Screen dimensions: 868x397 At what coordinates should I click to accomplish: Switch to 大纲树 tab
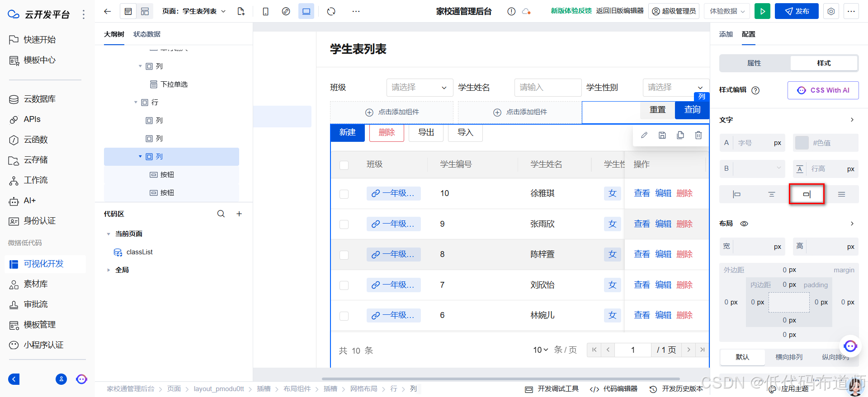pos(114,34)
